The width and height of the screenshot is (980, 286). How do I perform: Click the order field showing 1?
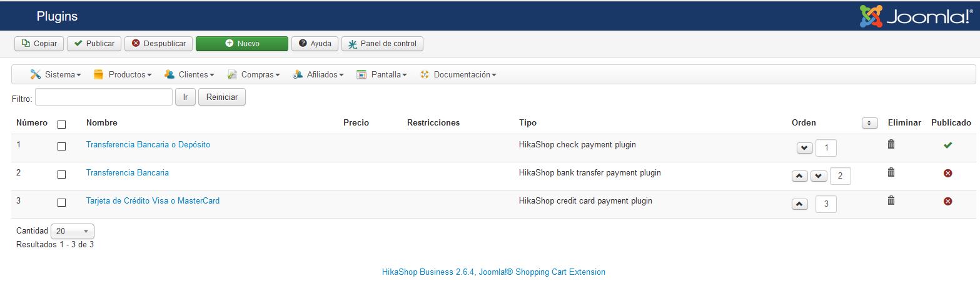coord(826,148)
